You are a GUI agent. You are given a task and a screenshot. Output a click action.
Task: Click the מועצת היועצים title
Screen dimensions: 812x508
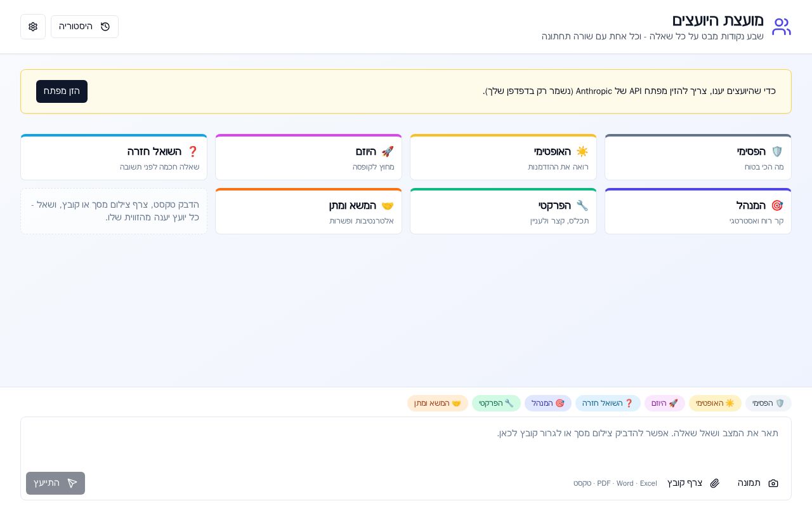point(717,20)
